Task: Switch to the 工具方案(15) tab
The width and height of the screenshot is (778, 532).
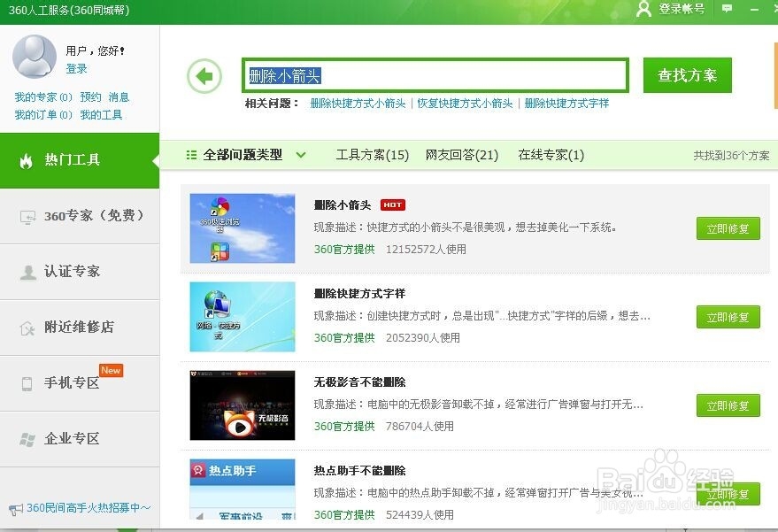Action: point(372,155)
